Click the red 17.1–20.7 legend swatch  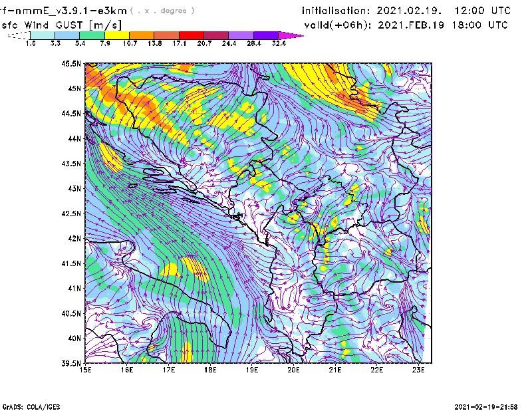pos(192,35)
